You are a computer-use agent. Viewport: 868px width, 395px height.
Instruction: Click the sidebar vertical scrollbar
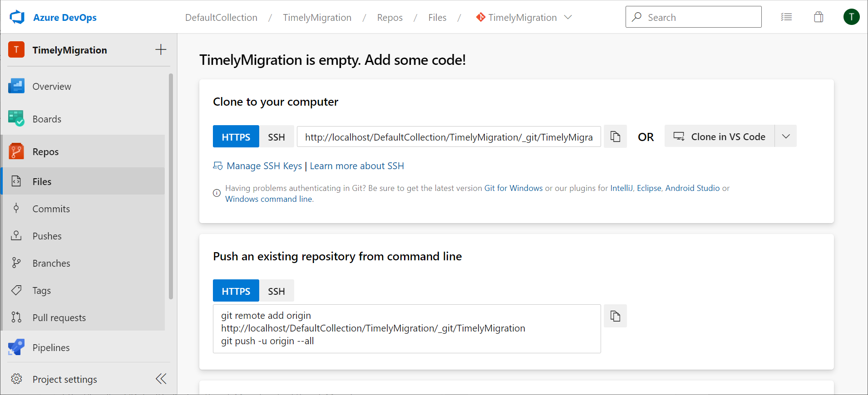tap(171, 186)
